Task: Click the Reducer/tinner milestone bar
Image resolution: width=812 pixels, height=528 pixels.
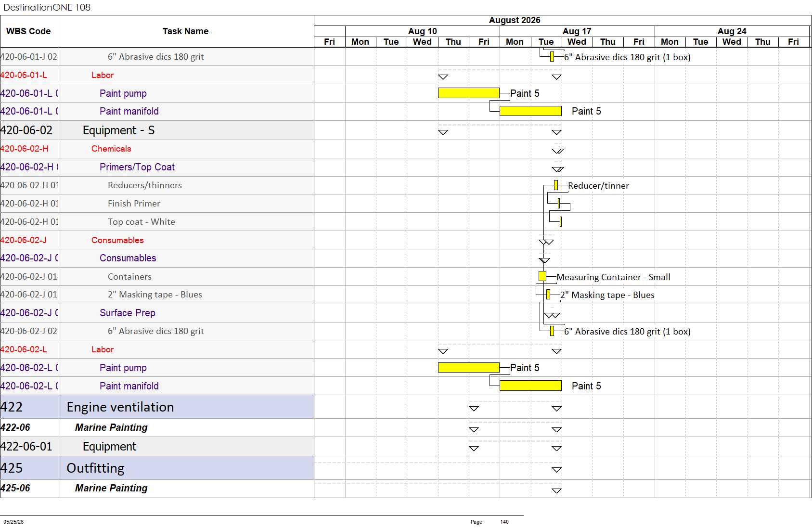Action: click(x=556, y=185)
